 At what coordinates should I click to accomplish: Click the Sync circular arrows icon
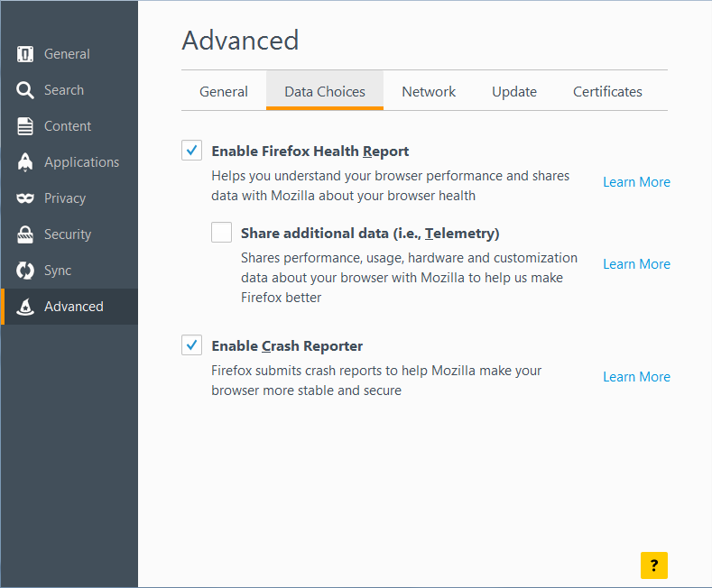(25, 271)
